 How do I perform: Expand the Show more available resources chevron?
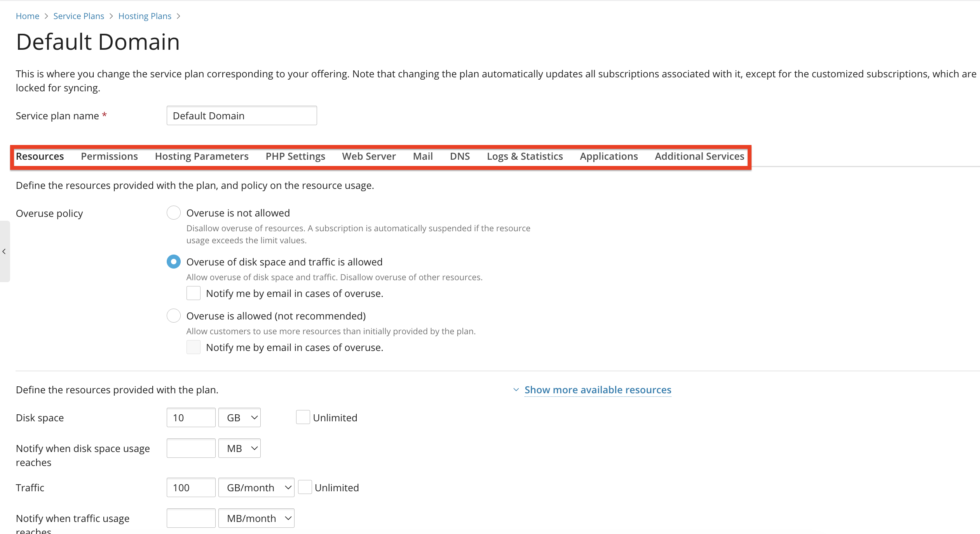(x=516, y=390)
